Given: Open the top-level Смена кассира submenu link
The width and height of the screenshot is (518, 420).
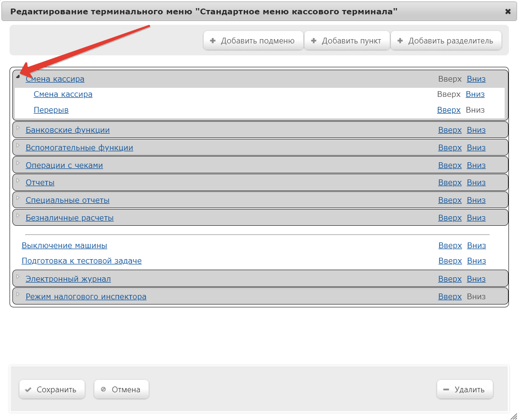Looking at the screenshot, I should click(55, 79).
